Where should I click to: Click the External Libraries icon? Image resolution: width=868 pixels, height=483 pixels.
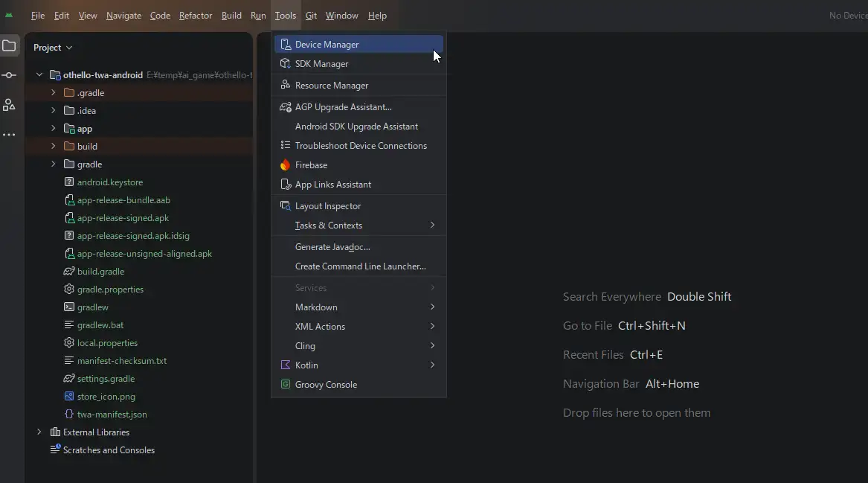pyautogui.click(x=55, y=432)
